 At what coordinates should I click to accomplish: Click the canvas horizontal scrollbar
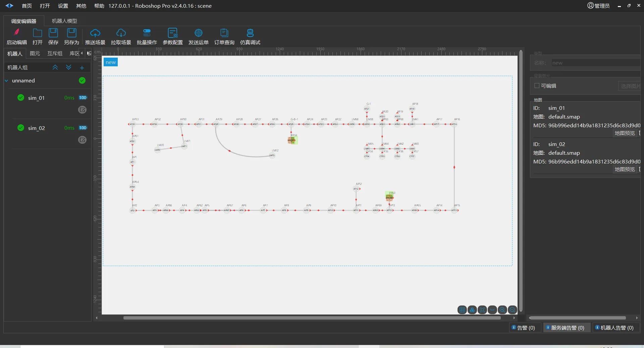click(x=312, y=318)
